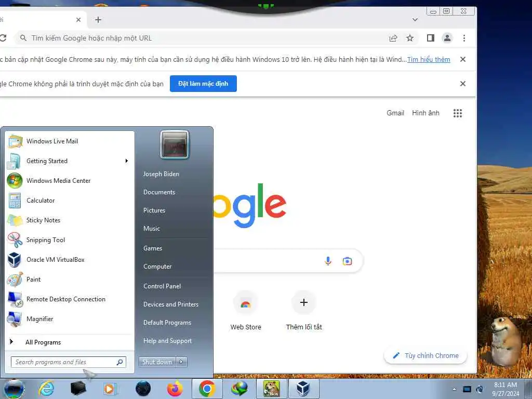
Task: Open Control Panel
Action: (162, 286)
